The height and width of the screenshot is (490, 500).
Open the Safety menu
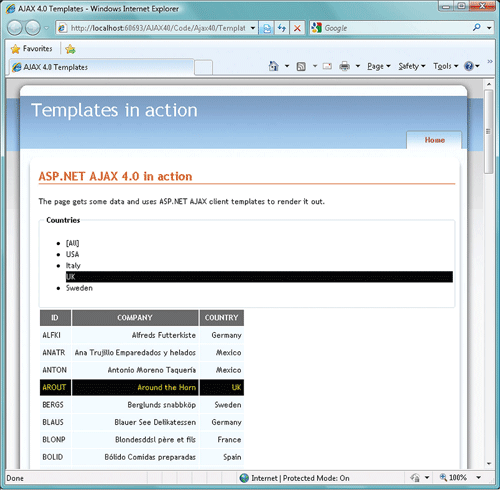click(x=412, y=66)
